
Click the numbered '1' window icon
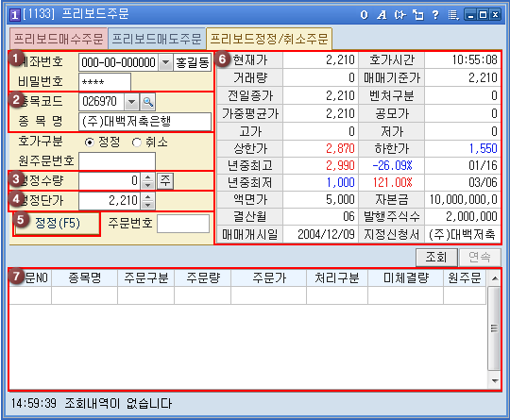[x=14, y=14]
